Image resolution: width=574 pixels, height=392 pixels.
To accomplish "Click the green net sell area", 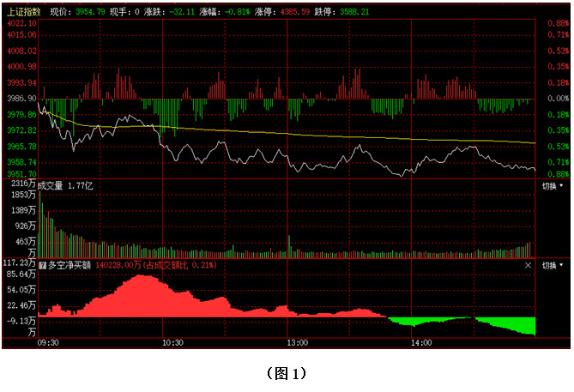I will [515, 326].
